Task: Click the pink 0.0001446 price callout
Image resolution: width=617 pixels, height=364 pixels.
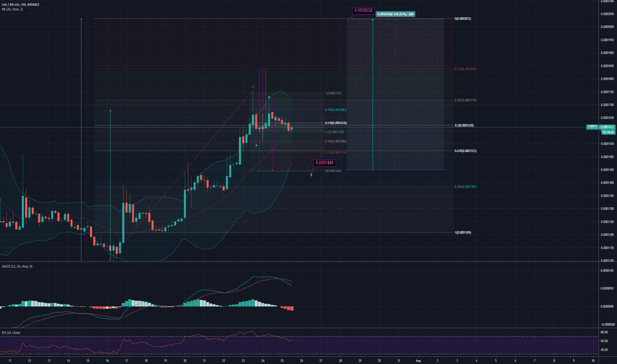Action: click(324, 163)
